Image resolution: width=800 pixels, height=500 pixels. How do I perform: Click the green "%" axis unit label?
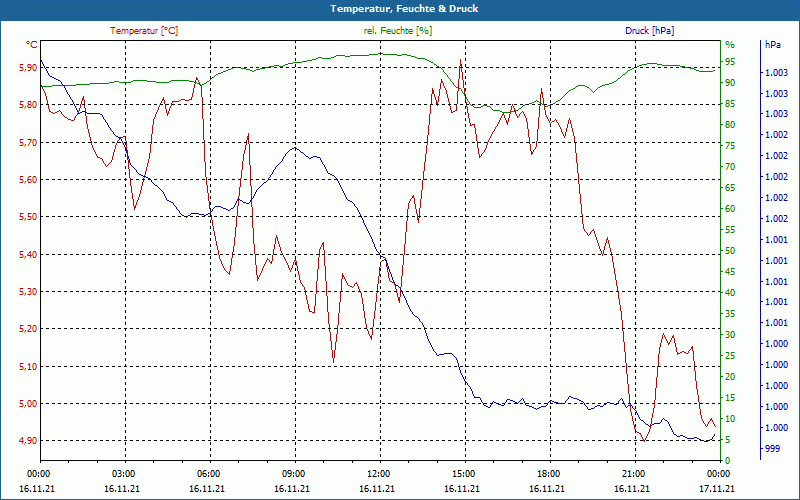pos(730,45)
